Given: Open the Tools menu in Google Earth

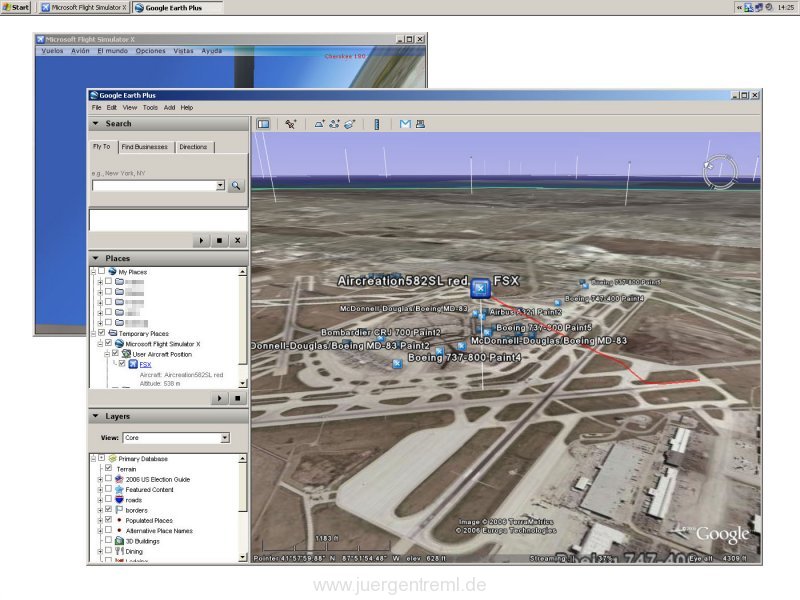Looking at the screenshot, I should (150, 108).
